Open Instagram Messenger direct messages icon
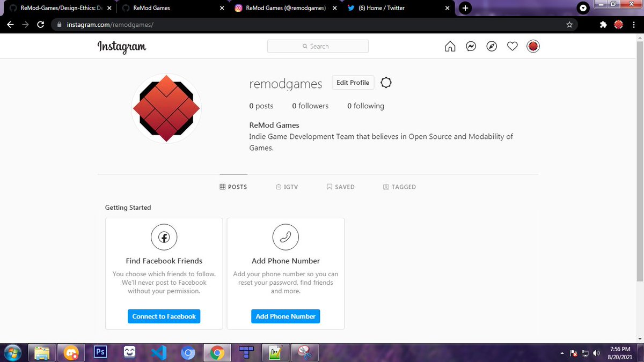This screenshot has height=362, width=644. (x=471, y=47)
